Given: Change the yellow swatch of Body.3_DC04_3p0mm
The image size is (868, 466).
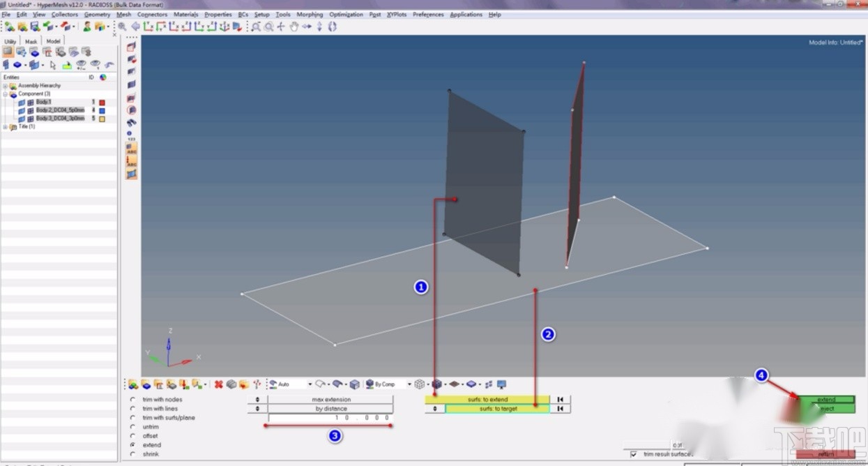Looking at the screenshot, I should coord(102,119).
